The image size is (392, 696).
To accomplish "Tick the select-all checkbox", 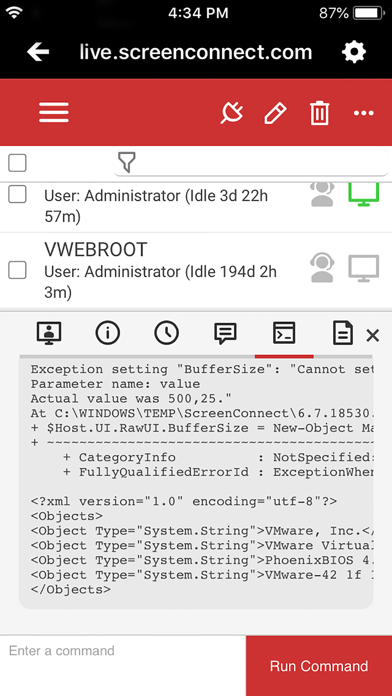I will click(17, 163).
